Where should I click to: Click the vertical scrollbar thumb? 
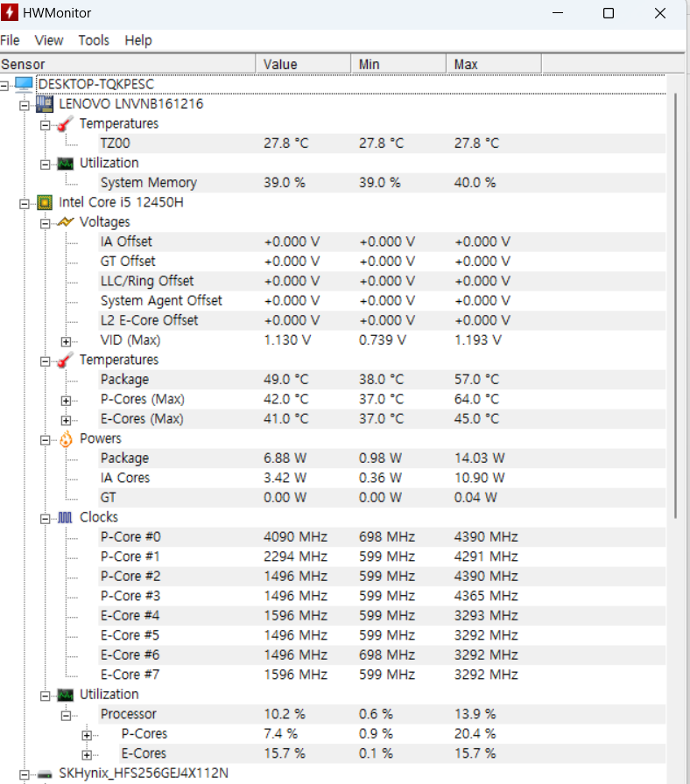[x=675, y=305]
